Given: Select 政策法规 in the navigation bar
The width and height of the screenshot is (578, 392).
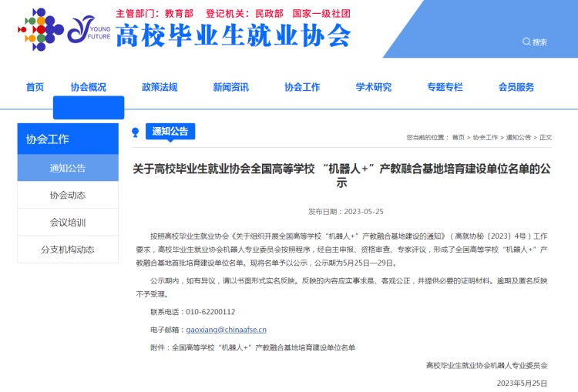Looking at the screenshot, I should [160, 87].
